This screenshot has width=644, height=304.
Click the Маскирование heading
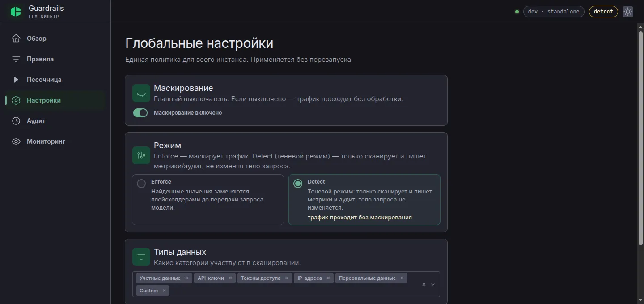click(183, 88)
